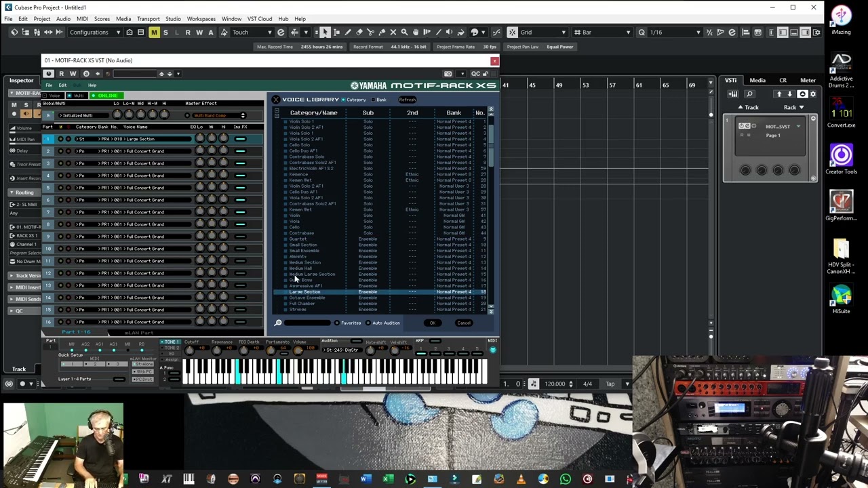Click the Find Instruments magnifier in VSTi panel
868x488 pixels.
(x=749, y=94)
